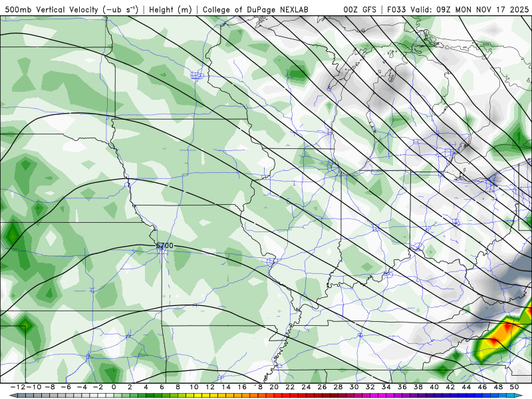This screenshot has height=399, width=532.
Task: Click the '-8' colorbar scale label
Action: (x=50, y=387)
